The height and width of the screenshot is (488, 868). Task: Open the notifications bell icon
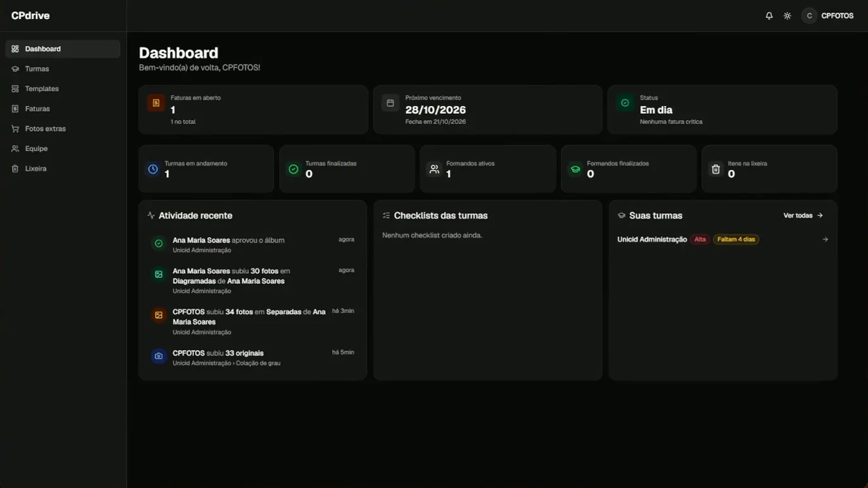tap(769, 16)
